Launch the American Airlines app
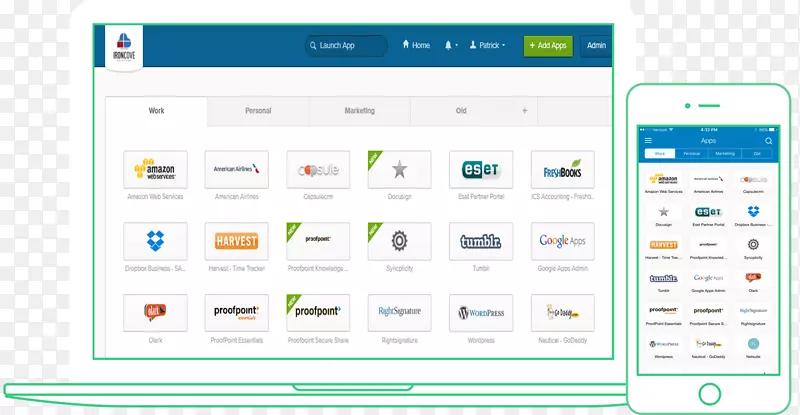This screenshot has width=800, height=415. click(236, 169)
